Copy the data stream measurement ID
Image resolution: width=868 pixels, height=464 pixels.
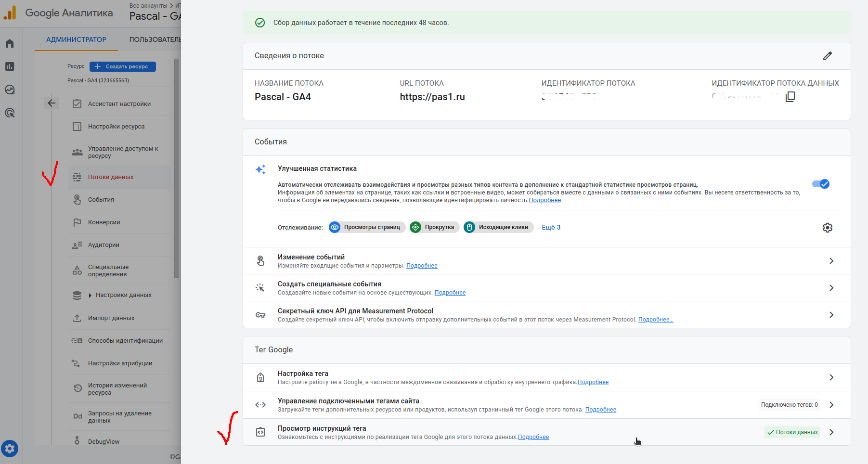(x=790, y=97)
